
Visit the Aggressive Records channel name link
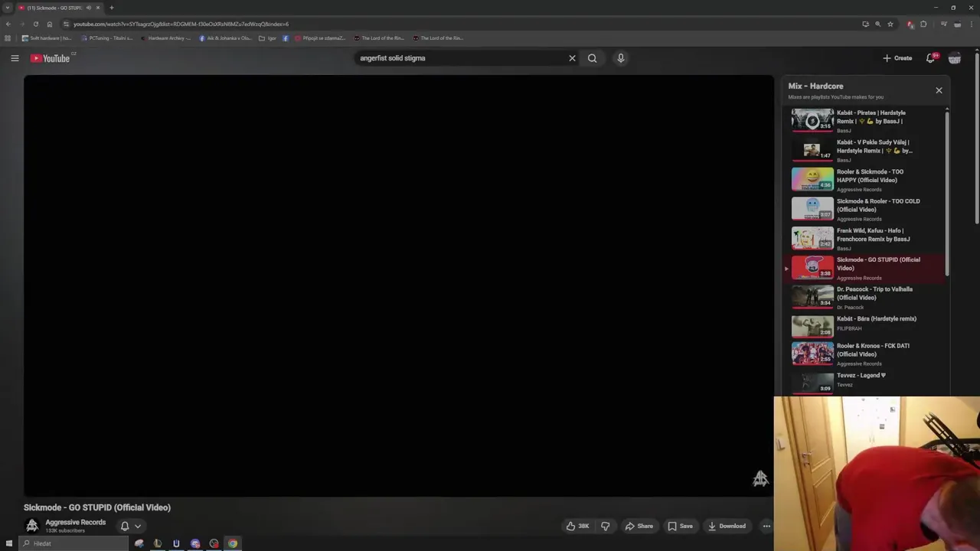tap(75, 522)
